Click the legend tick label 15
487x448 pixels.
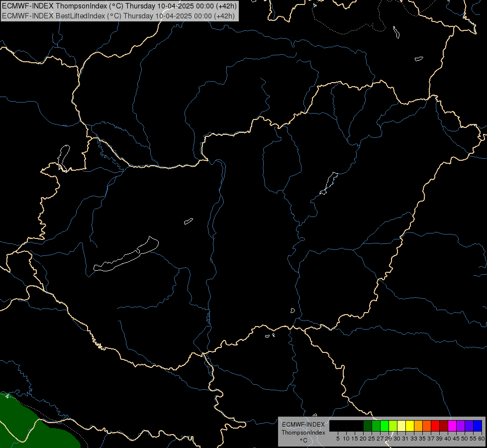[x=355, y=439]
